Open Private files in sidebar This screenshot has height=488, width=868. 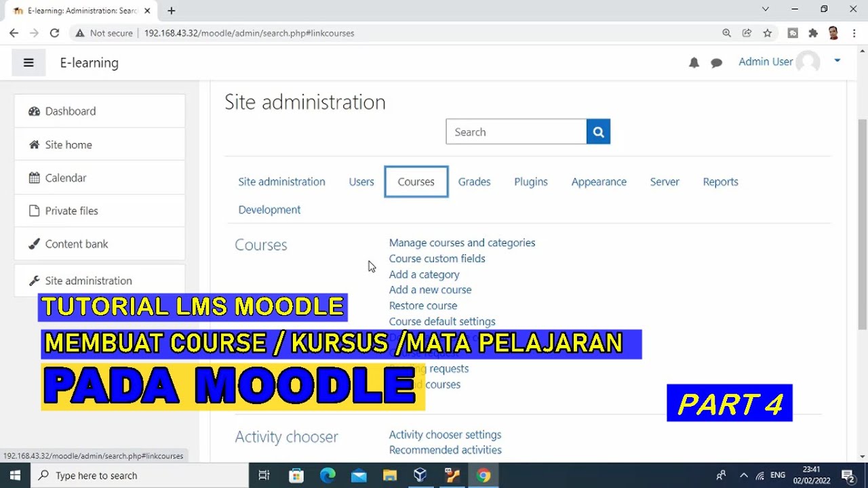100,211
